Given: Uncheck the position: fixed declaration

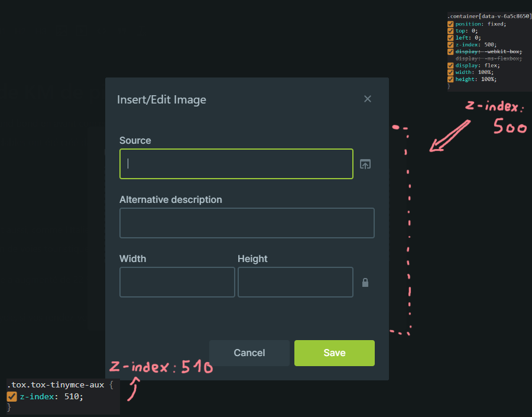Looking at the screenshot, I should (x=450, y=24).
